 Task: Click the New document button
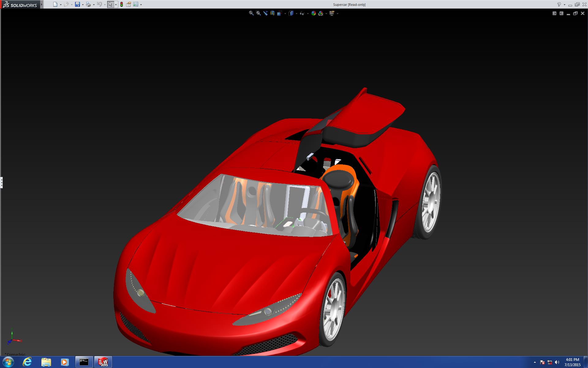(55, 4)
